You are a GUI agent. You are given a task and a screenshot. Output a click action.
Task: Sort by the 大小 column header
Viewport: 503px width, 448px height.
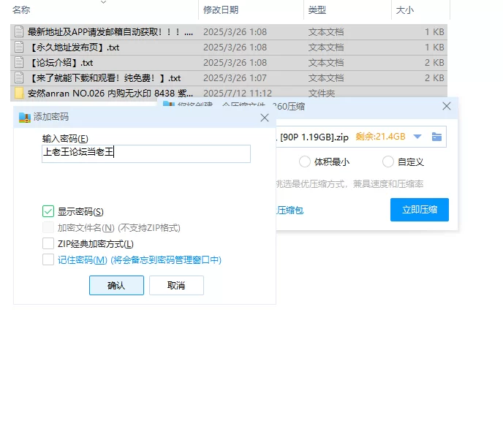(x=405, y=10)
